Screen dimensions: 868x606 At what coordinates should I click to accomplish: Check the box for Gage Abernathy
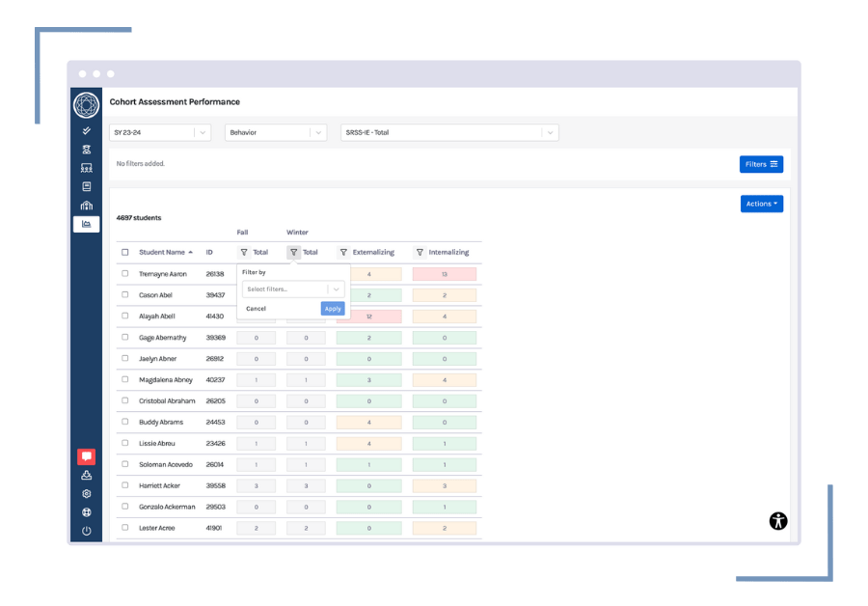[125, 337]
